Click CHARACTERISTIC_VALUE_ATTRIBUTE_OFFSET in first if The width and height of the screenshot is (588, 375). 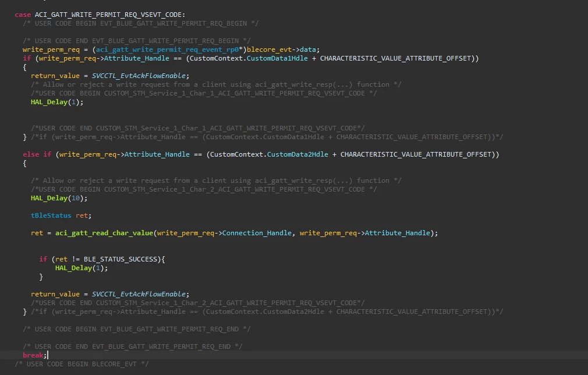(x=395, y=58)
